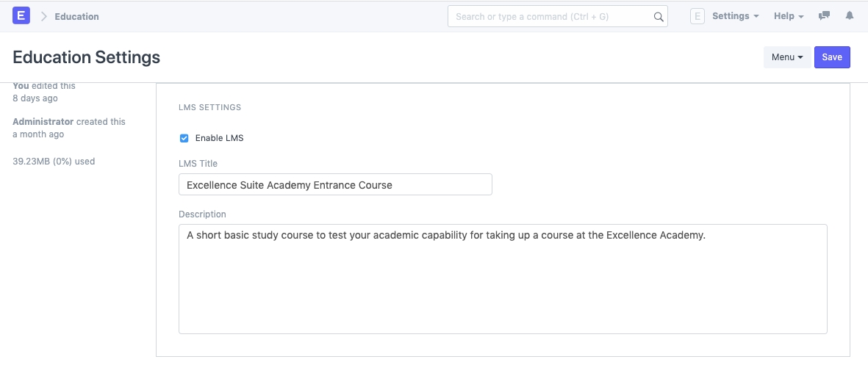Collapse the LMS Settings section header
This screenshot has height=376, width=868.
click(x=210, y=107)
